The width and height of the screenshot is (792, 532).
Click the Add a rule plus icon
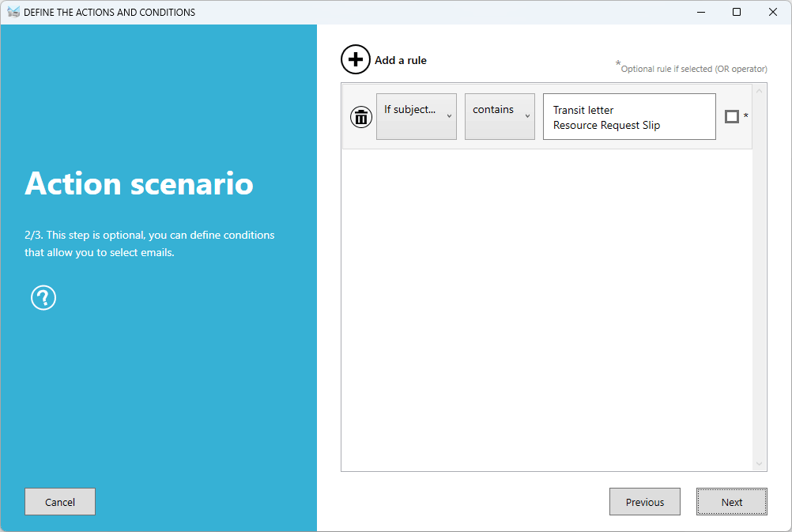coord(356,59)
